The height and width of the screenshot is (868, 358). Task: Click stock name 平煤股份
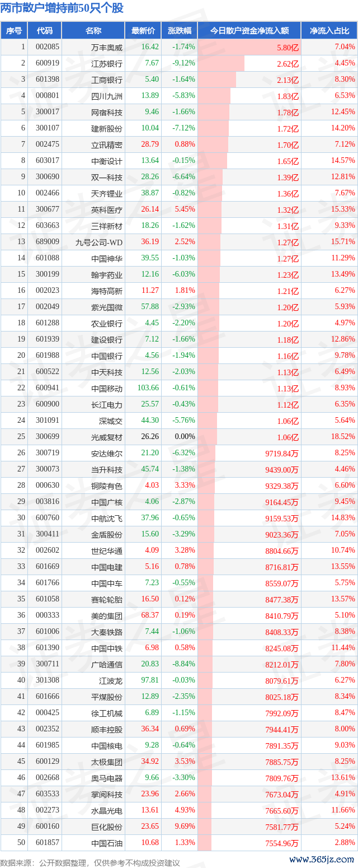106,697
